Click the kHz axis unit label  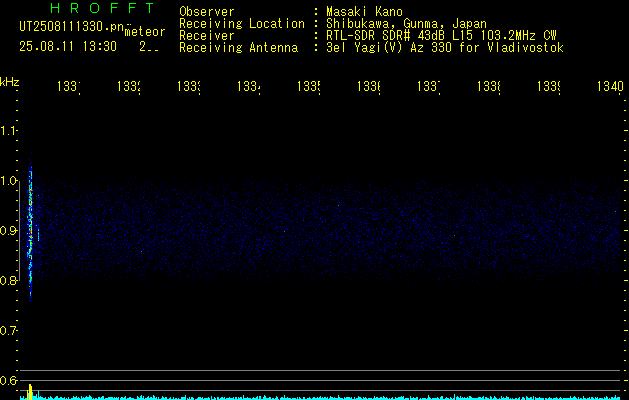tap(9, 82)
